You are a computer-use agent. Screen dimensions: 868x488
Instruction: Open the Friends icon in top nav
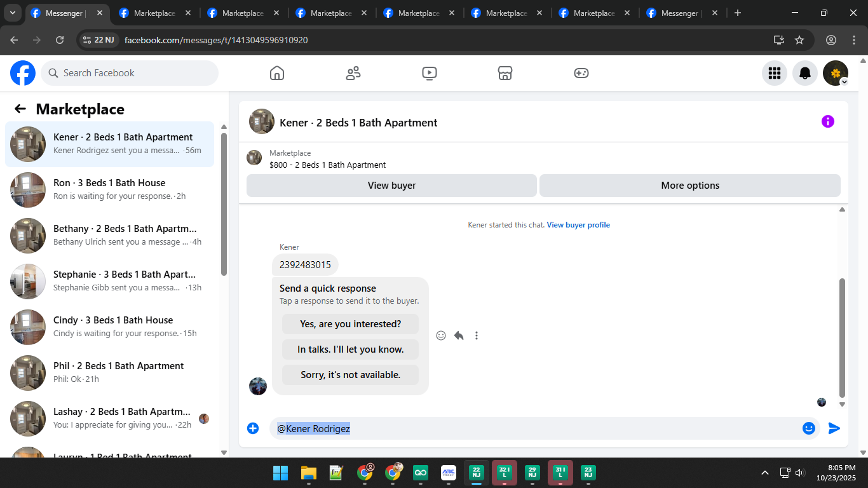click(x=353, y=73)
